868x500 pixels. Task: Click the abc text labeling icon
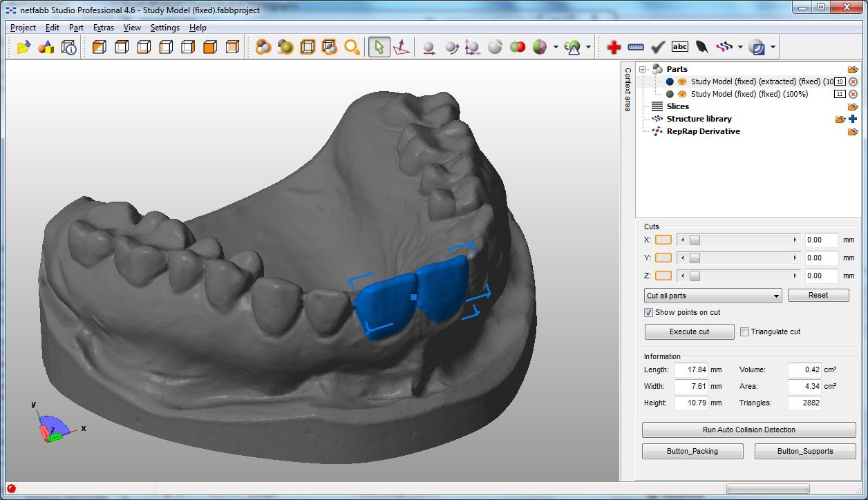(x=680, y=48)
